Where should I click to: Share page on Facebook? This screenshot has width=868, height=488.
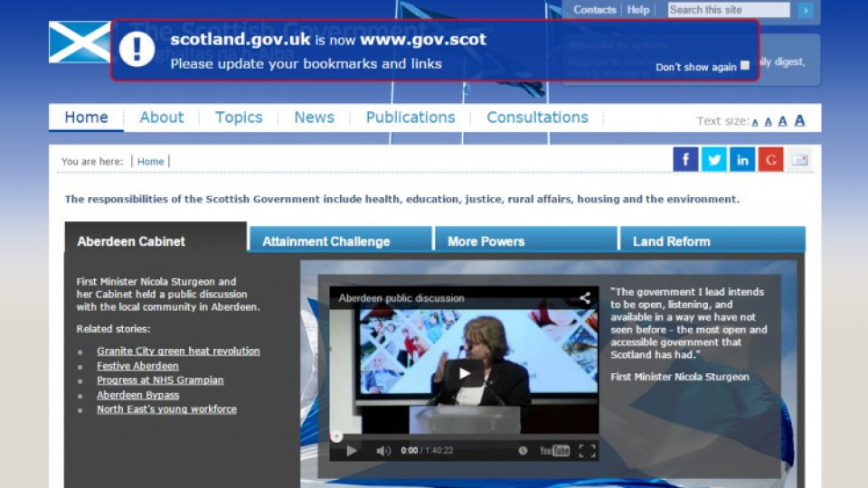pyautogui.click(x=685, y=160)
